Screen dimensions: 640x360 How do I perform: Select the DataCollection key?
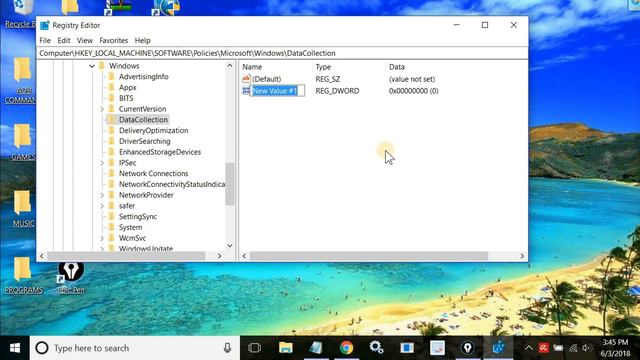coord(143,120)
